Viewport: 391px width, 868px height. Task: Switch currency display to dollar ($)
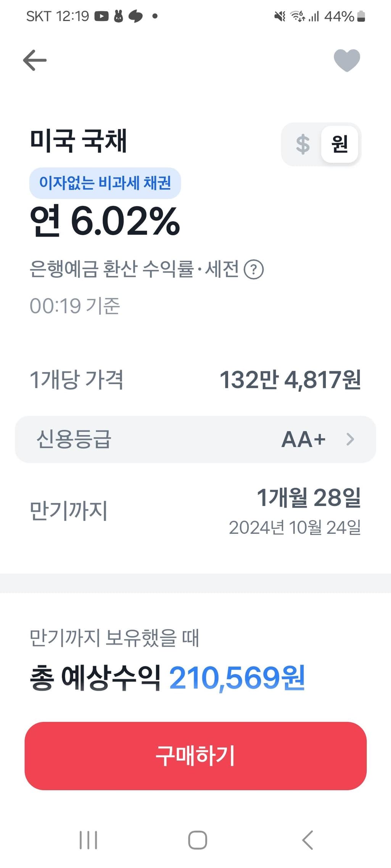coord(303,144)
